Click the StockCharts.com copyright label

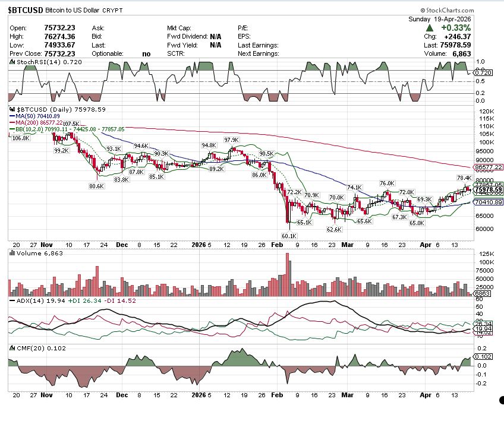447,11
